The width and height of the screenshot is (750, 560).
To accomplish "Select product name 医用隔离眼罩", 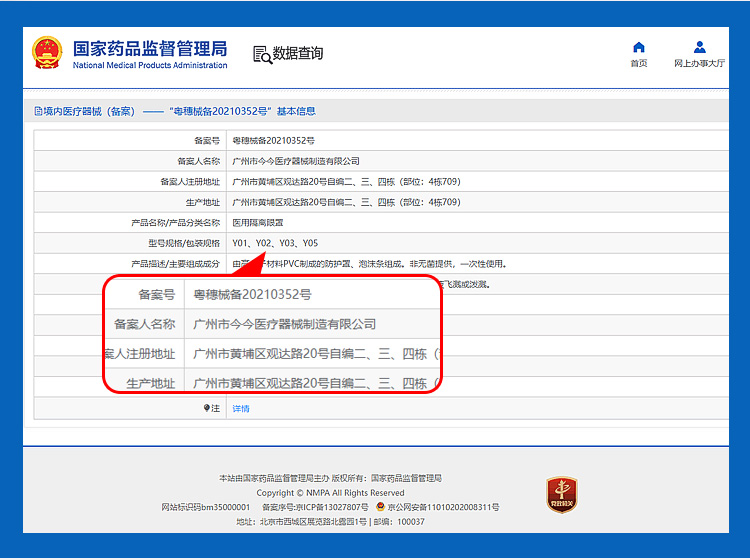I will (x=257, y=223).
